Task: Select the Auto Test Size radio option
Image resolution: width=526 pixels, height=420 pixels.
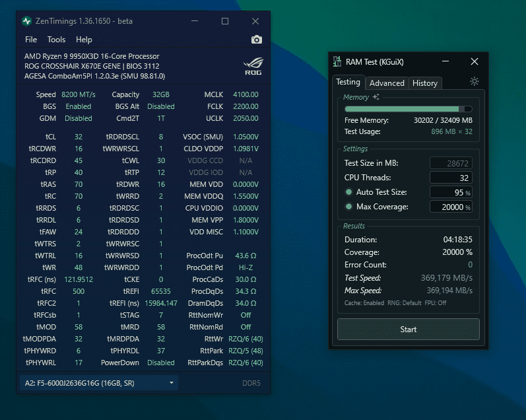Action: (349, 192)
